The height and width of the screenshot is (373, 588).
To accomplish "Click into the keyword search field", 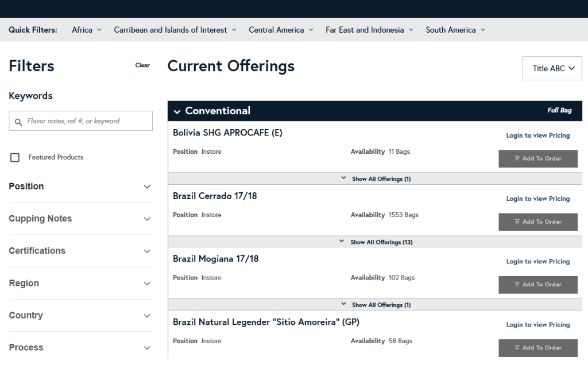I will [x=80, y=121].
